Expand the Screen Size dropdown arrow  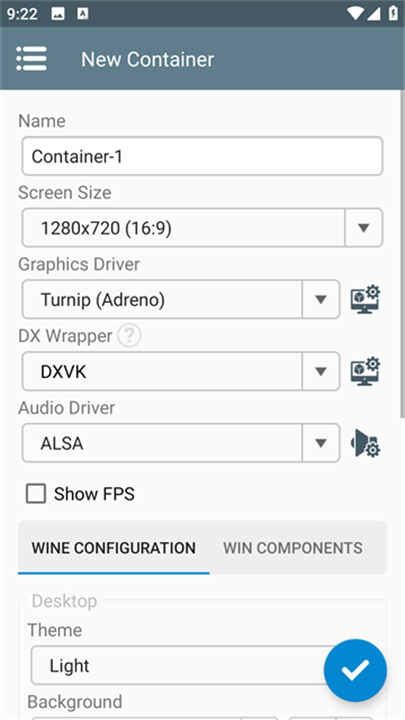(364, 228)
